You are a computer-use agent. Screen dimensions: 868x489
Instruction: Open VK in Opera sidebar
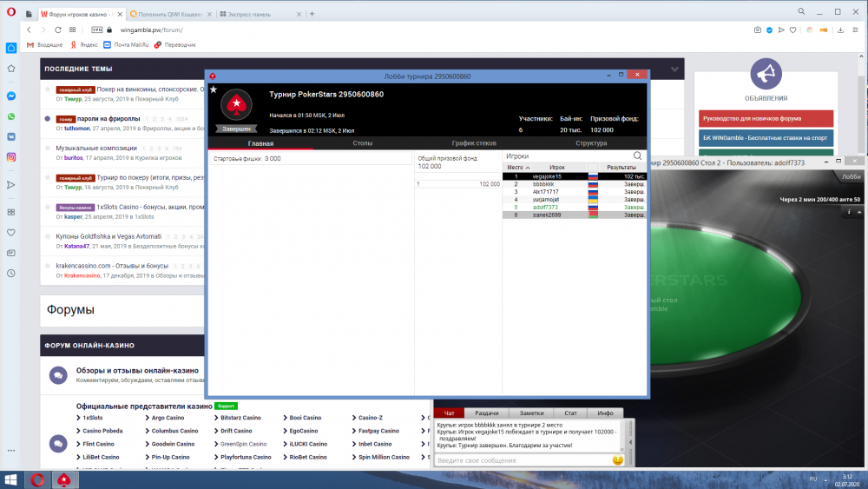click(11, 136)
